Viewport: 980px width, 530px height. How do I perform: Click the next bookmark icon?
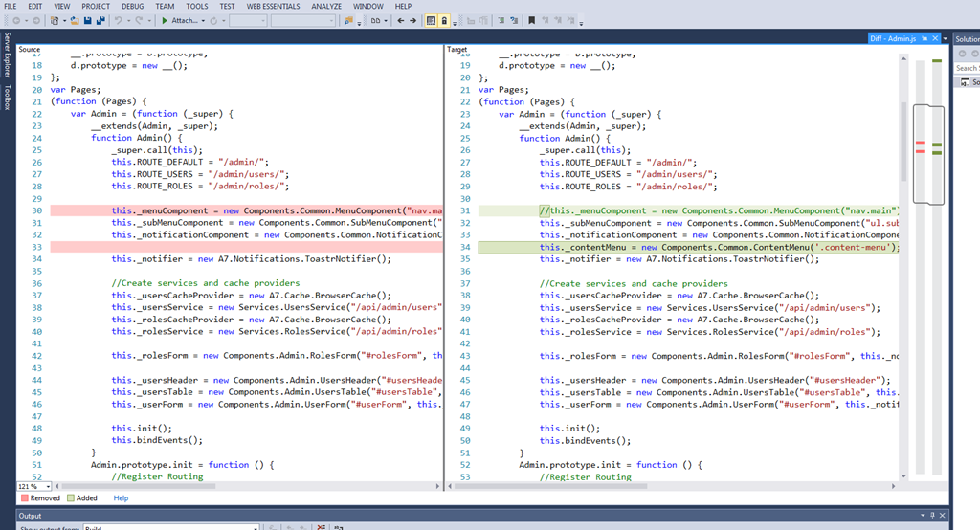click(x=558, y=21)
